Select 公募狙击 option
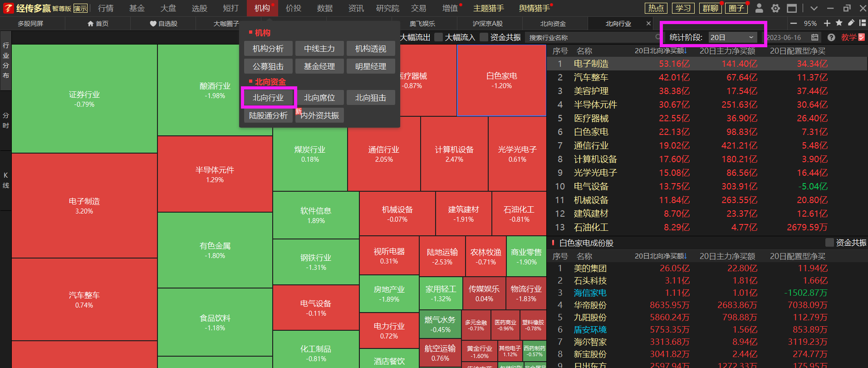The width and height of the screenshot is (868, 368). [x=268, y=66]
